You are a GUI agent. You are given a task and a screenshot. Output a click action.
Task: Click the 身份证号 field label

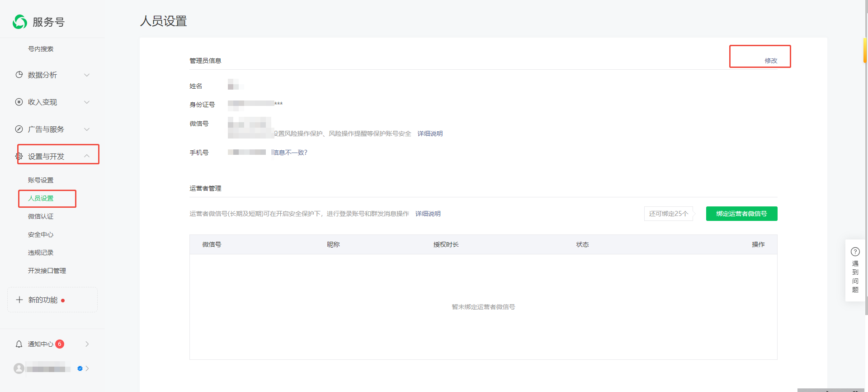(x=202, y=105)
